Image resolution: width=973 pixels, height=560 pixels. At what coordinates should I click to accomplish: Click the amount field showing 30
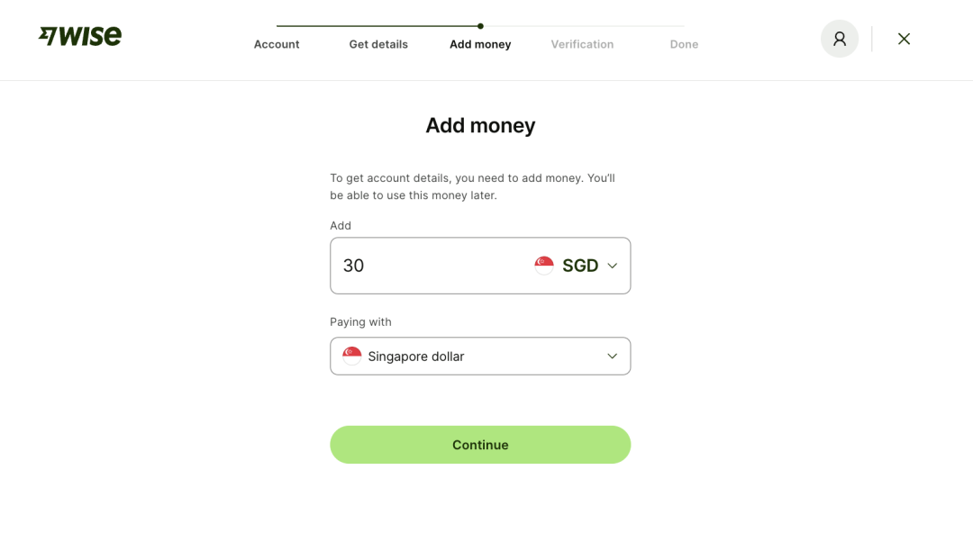423,266
